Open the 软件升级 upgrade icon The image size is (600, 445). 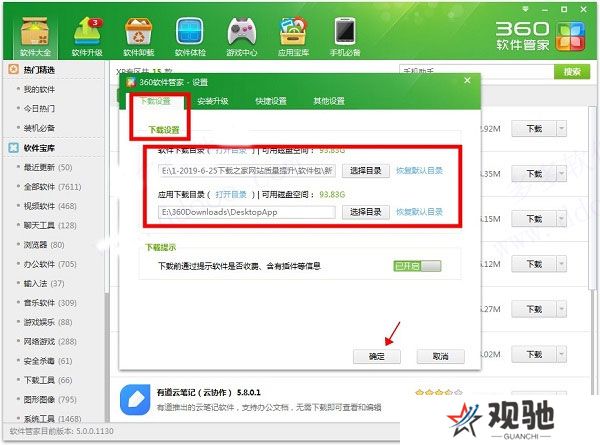coord(87,37)
